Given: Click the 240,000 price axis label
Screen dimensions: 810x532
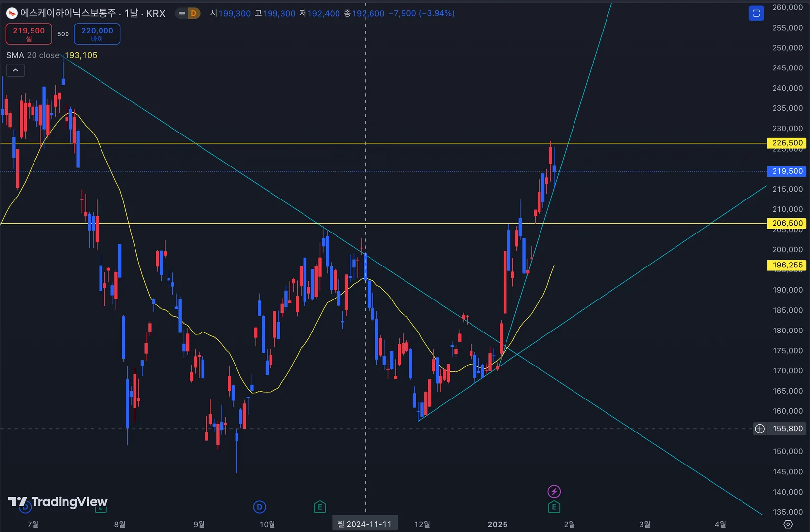Looking at the screenshot, I should point(787,88).
